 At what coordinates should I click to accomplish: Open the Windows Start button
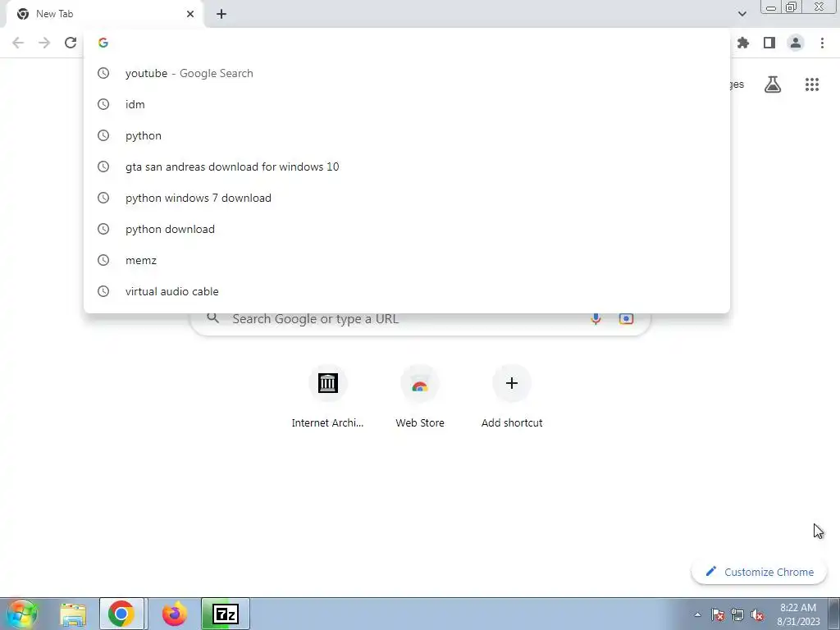click(x=21, y=614)
